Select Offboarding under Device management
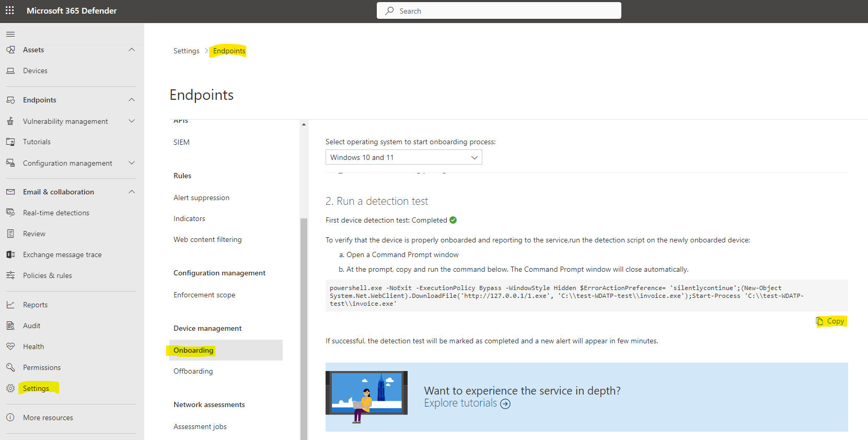 click(x=193, y=371)
